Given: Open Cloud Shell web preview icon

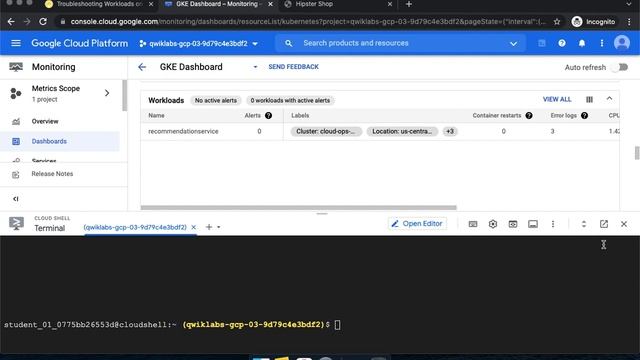Looking at the screenshot, I should pyautogui.click(x=513, y=224).
